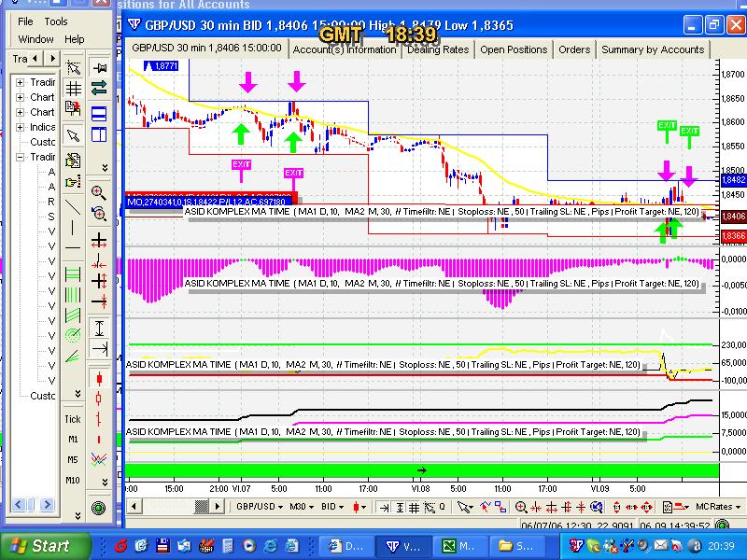747x560 pixels.
Task: Click the green connection status icon in side toolbar
Action: point(99,508)
